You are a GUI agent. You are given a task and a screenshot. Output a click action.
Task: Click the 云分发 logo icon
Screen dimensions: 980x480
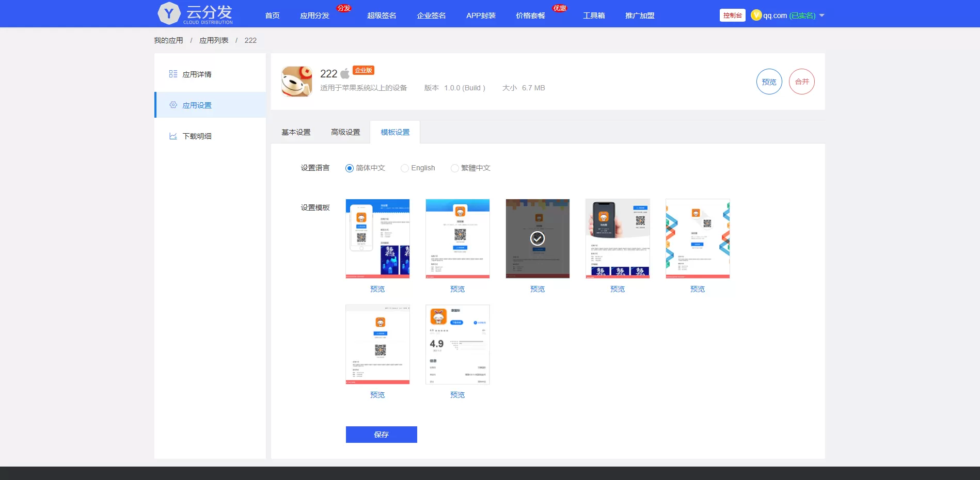(x=169, y=13)
